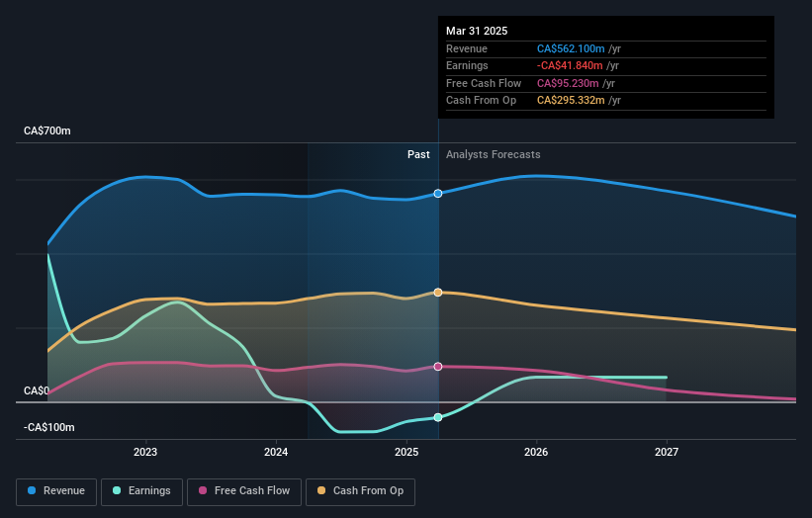Viewport: 812px width, 518px height.
Task: Toggle the Earnings legend button
Action: (141, 491)
